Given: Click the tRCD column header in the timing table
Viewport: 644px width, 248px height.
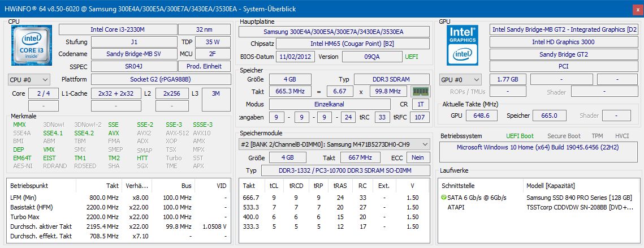Looking at the screenshot, I should [x=296, y=186].
